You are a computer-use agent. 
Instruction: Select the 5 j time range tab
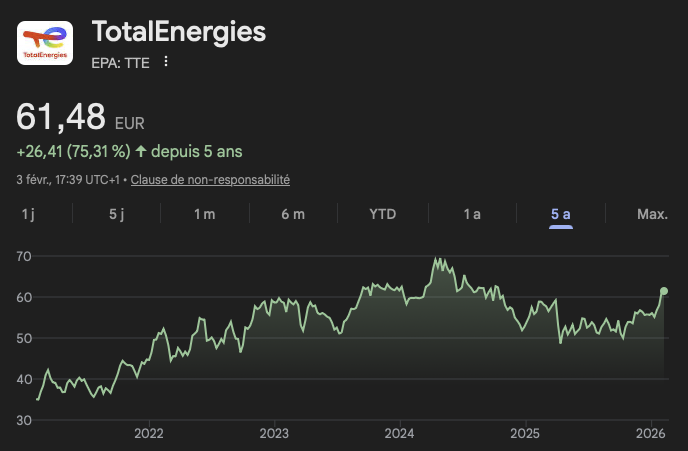(116, 214)
